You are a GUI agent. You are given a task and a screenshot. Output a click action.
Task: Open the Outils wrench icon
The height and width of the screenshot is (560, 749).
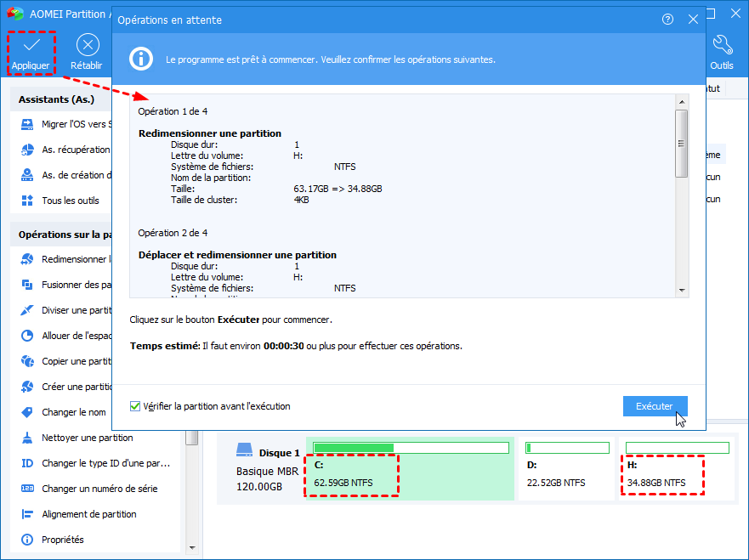click(x=722, y=46)
